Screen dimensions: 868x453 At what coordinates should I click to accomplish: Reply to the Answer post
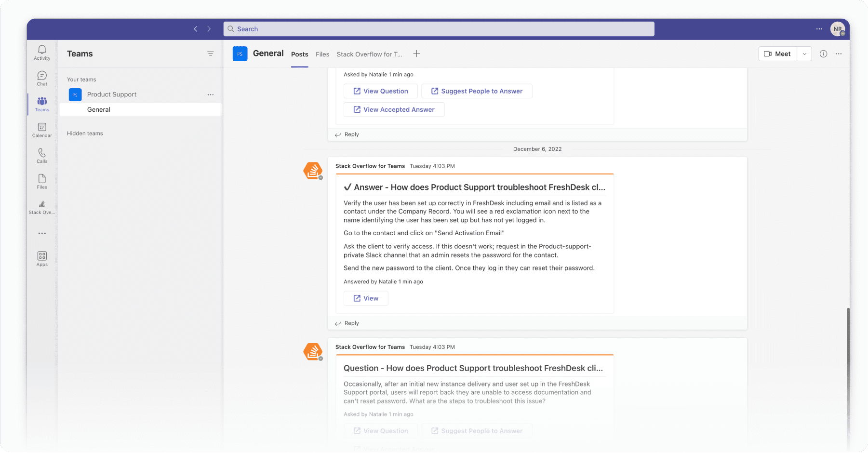click(x=347, y=323)
